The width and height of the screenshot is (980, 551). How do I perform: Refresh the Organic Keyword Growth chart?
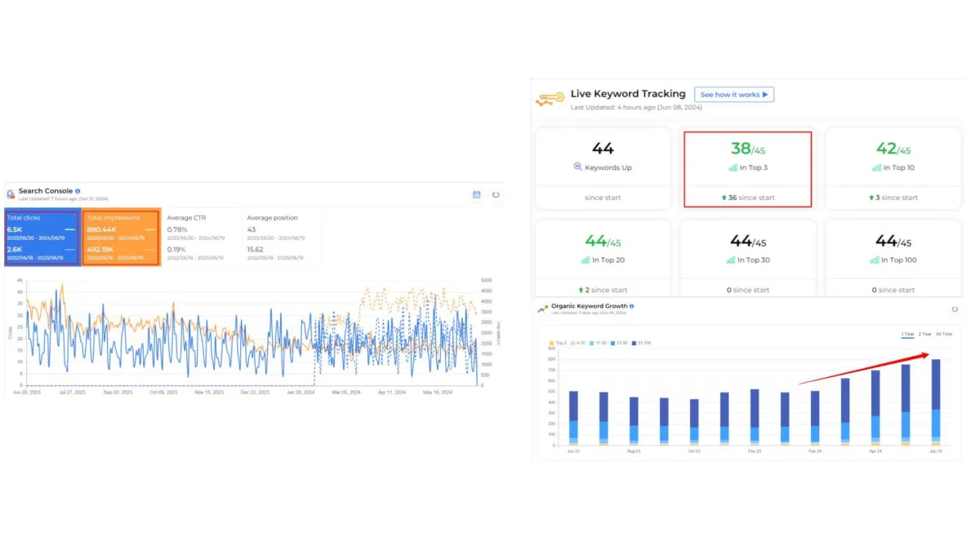pyautogui.click(x=954, y=309)
